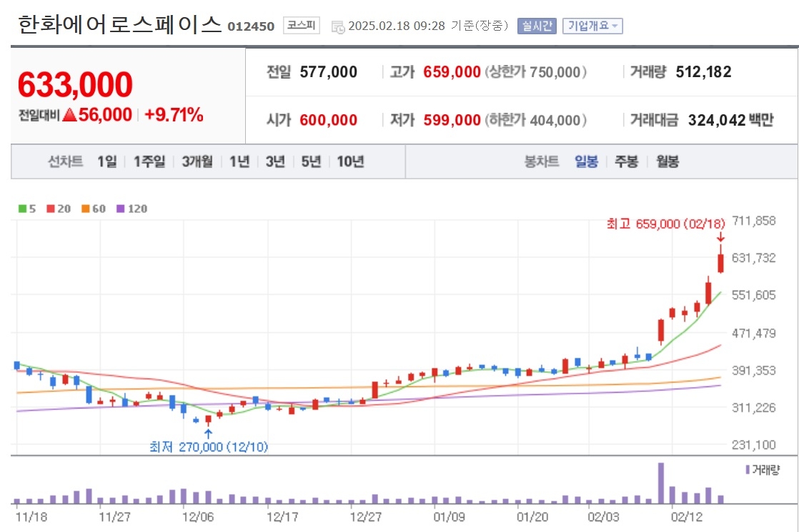Image resolution: width=799 pixels, height=532 pixels.
Task: Click the blue arrow at the 270,000 low marker
Action: [x=208, y=433]
